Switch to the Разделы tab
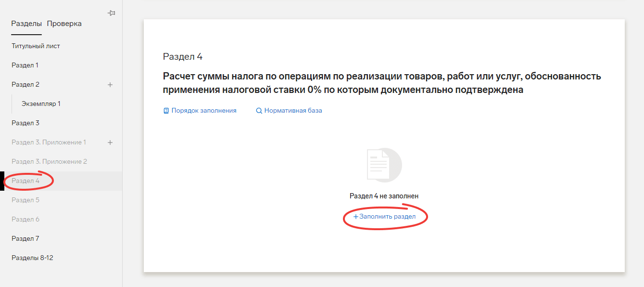Screen dimensions: 644x287 click(x=26, y=24)
